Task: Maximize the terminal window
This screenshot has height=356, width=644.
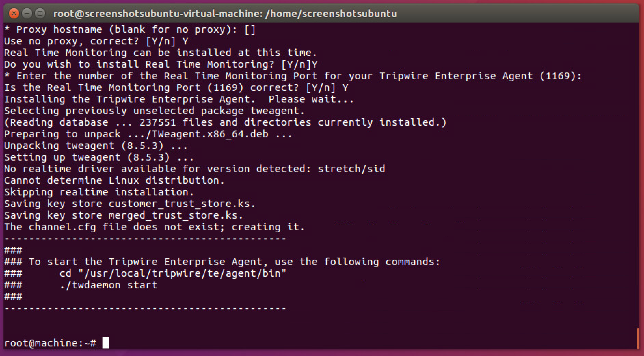Action: 40,14
